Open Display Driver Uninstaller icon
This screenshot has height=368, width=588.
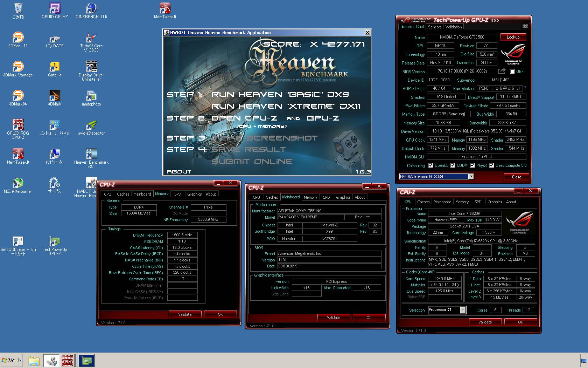pyautogui.click(x=91, y=71)
